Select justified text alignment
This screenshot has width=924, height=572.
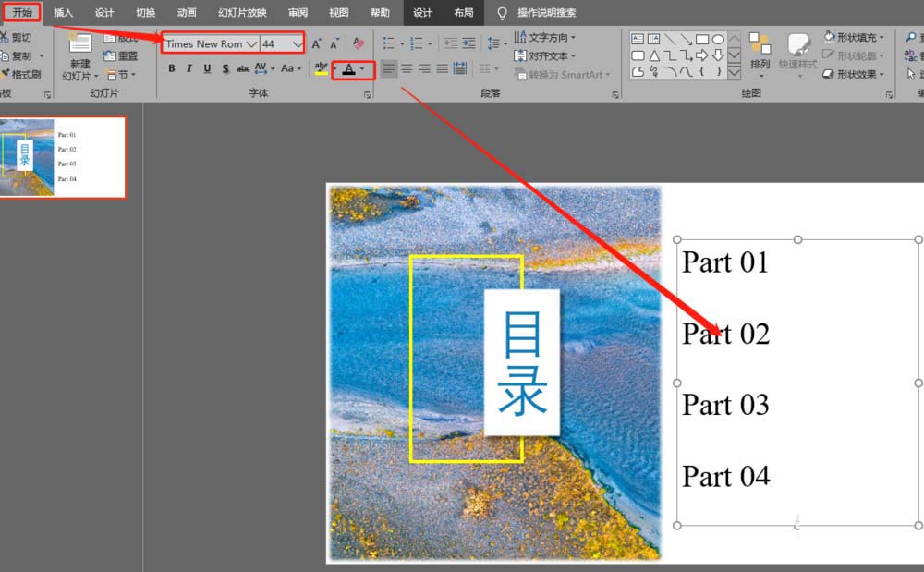pos(442,69)
